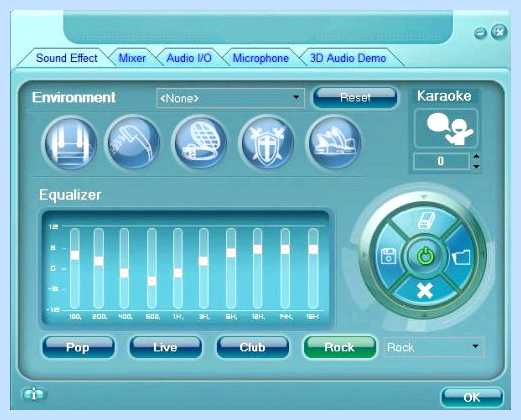Increase the Karaoke key with the up arrow
The image size is (521, 420).
[477, 156]
